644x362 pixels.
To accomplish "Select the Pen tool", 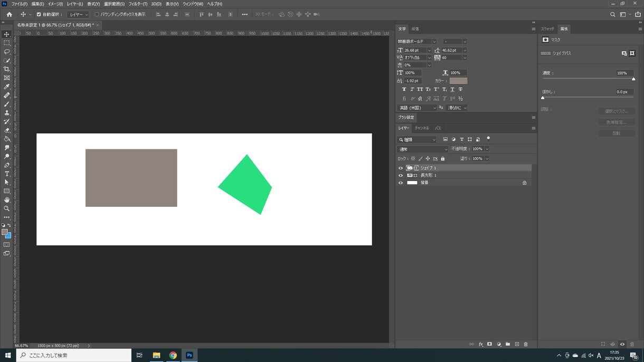I will [7, 165].
